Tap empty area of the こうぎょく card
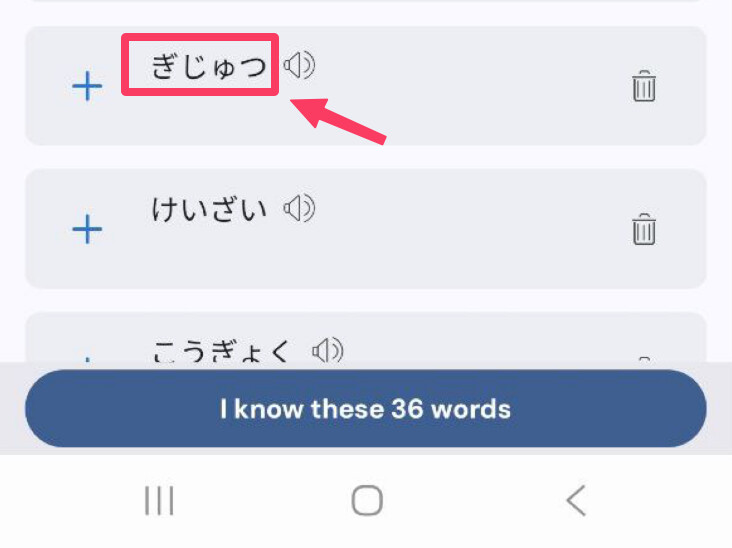Screen dimensions: 732x548 click(480, 342)
